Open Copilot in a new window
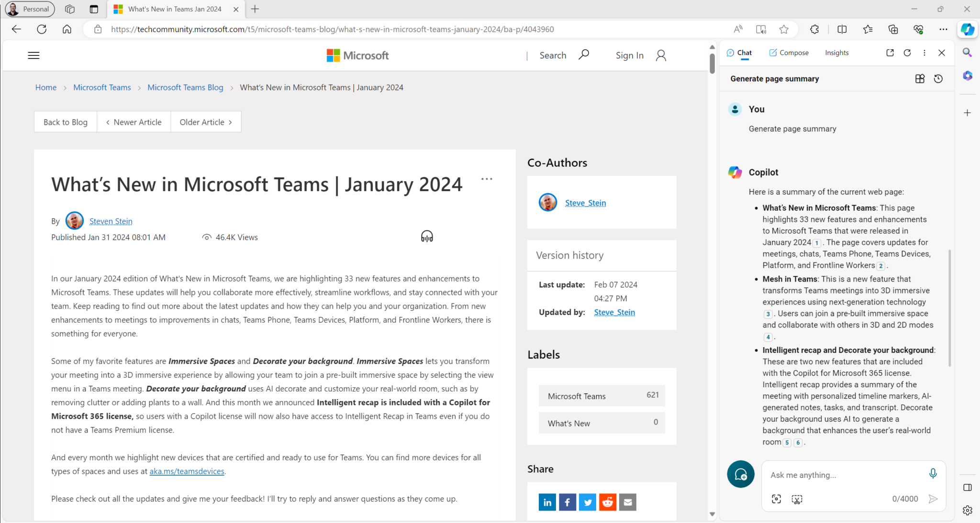This screenshot has height=523, width=980. 890,53
